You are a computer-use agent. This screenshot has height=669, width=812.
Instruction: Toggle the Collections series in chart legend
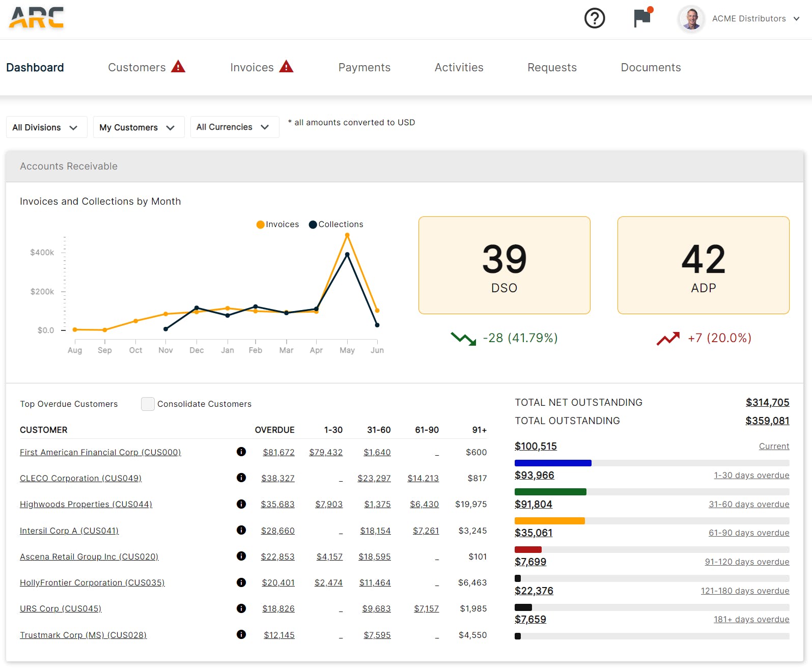(336, 225)
